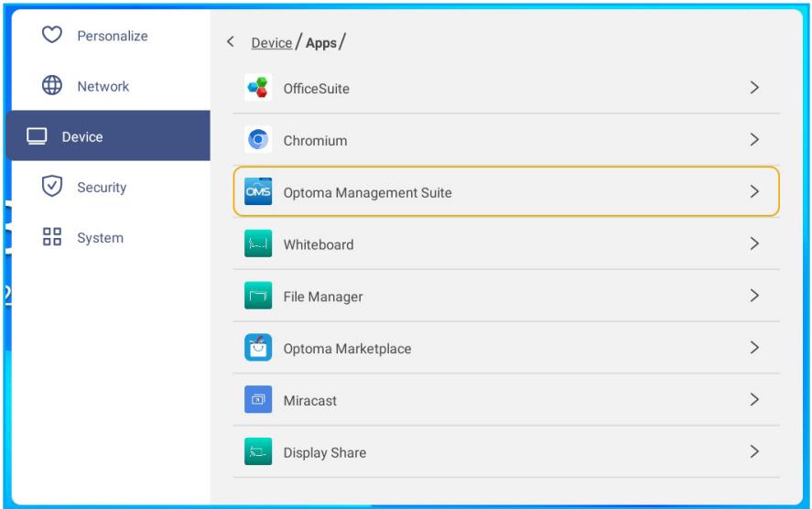The width and height of the screenshot is (812, 509).
Task: Expand File Manager via its chevron
Action: click(754, 296)
